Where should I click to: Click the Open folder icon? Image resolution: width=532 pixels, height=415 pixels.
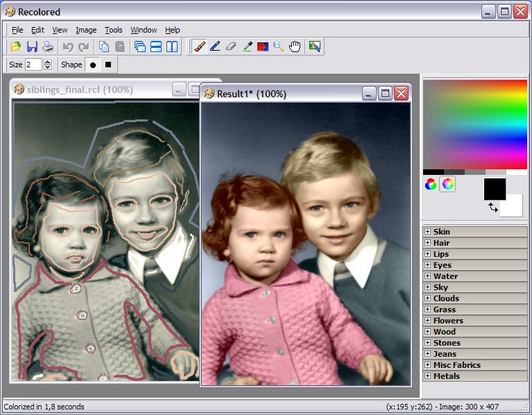tap(16, 46)
